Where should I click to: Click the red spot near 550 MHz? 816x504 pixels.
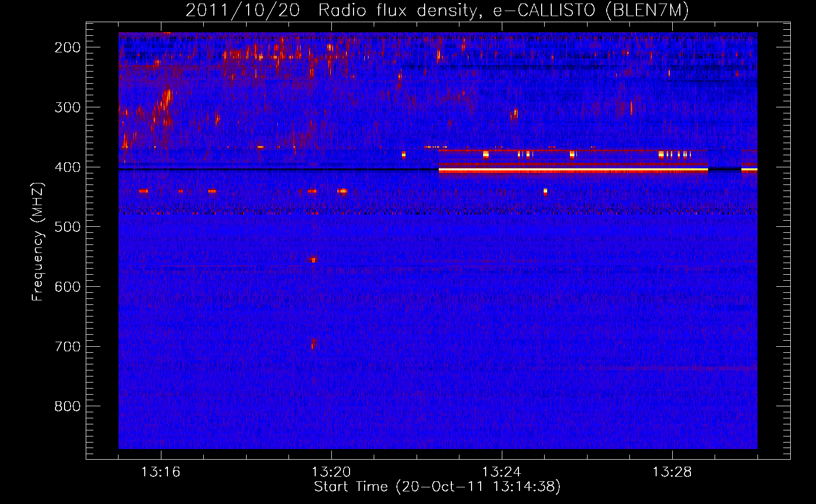[313, 260]
